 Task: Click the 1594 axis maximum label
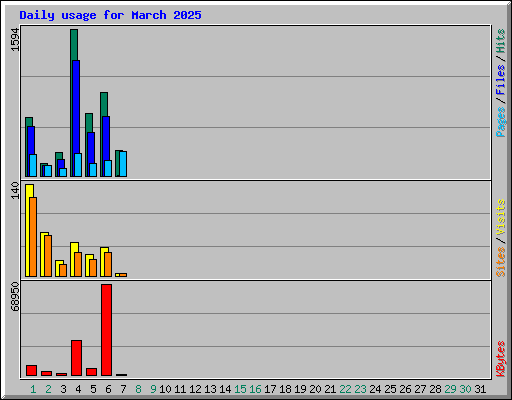click(x=15, y=40)
